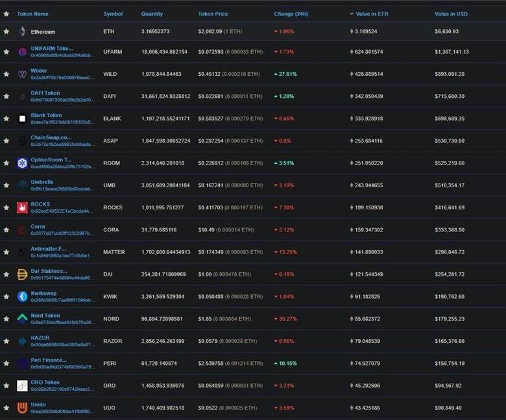The image size is (506, 420).
Task: Open the DAFI Token link
Action: [x=45, y=93]
